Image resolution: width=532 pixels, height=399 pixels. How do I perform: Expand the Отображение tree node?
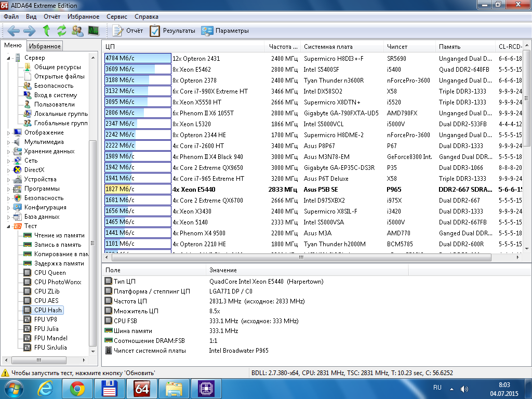pos(8,133)
